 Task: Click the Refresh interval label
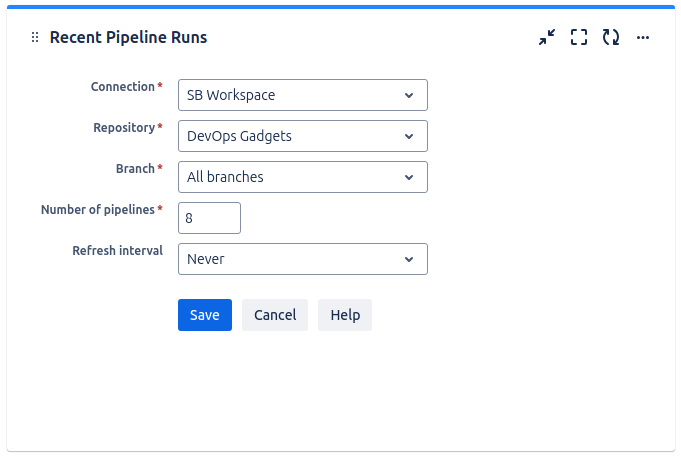click(x=117, y=251)
